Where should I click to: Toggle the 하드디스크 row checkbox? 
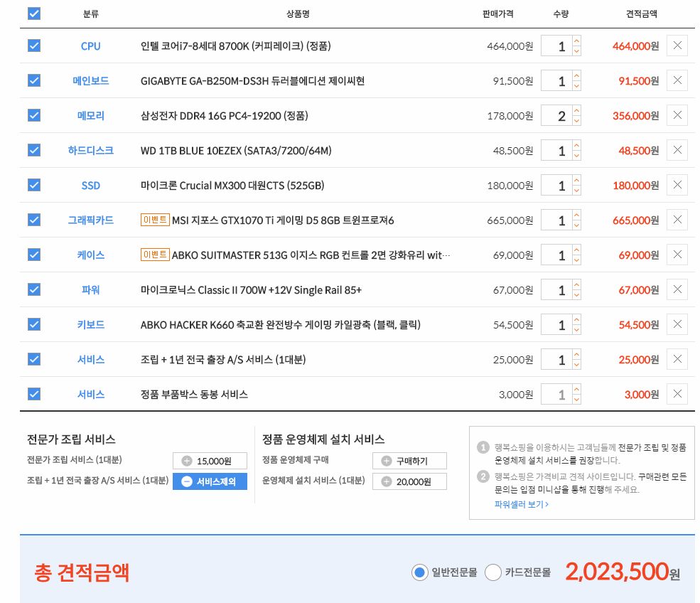34,150
